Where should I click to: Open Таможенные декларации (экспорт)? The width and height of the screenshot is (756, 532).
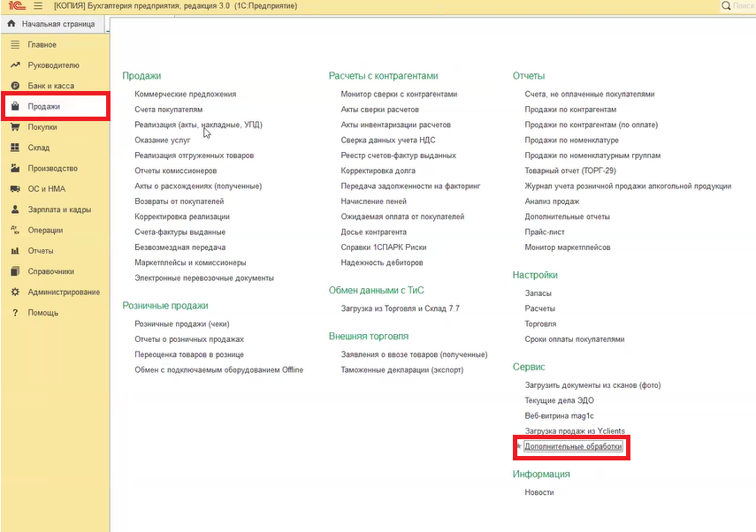(x=402, y=370)
